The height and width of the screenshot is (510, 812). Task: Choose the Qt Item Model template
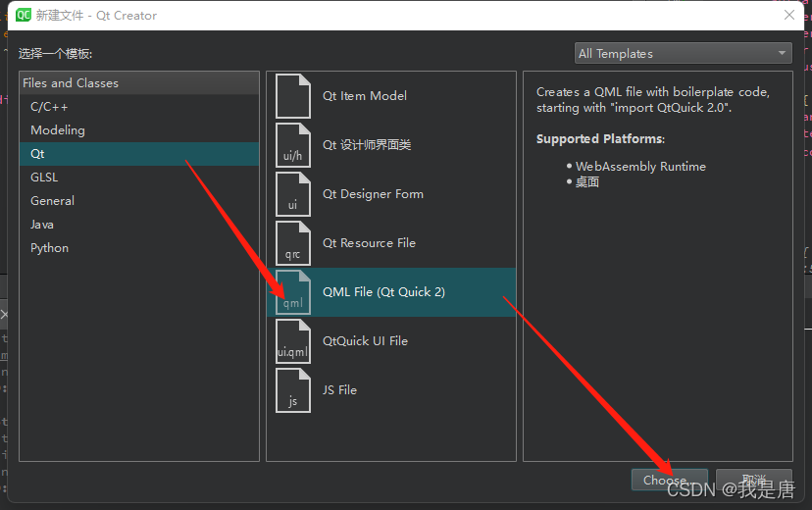coord(391,96)
